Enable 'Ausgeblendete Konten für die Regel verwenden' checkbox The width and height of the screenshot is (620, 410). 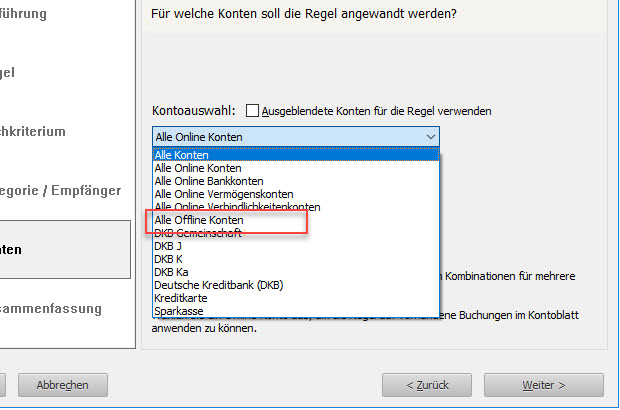[252, 111]
